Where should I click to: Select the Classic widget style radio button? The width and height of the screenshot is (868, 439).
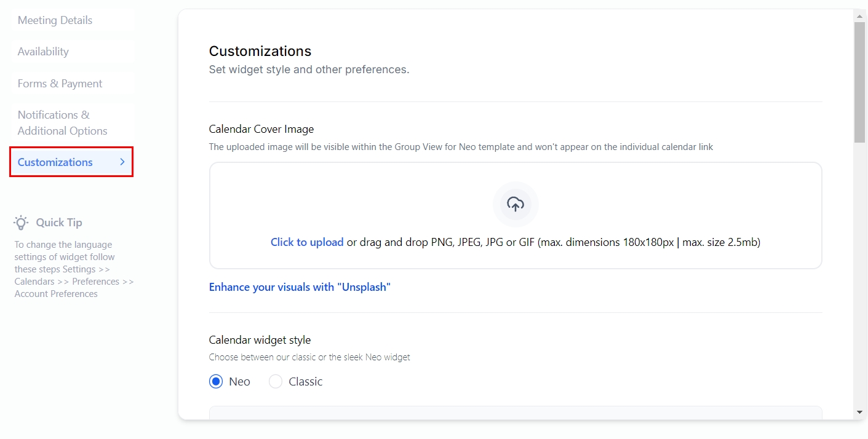pos(276,382)
